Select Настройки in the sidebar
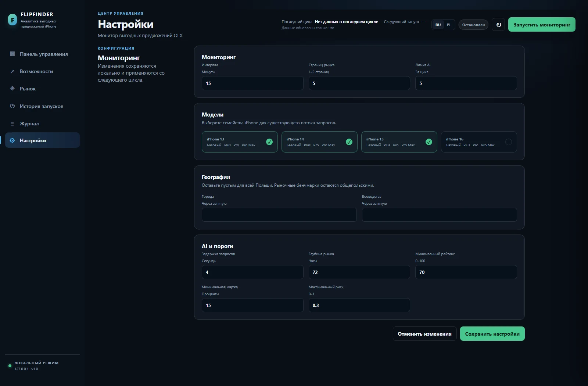The image size is (588, 386). coord(42,140)
